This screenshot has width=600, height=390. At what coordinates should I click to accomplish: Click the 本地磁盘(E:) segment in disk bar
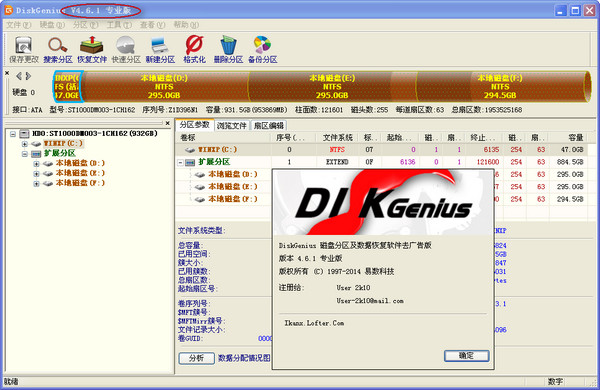pyautogui.click(x=332, y=86)
